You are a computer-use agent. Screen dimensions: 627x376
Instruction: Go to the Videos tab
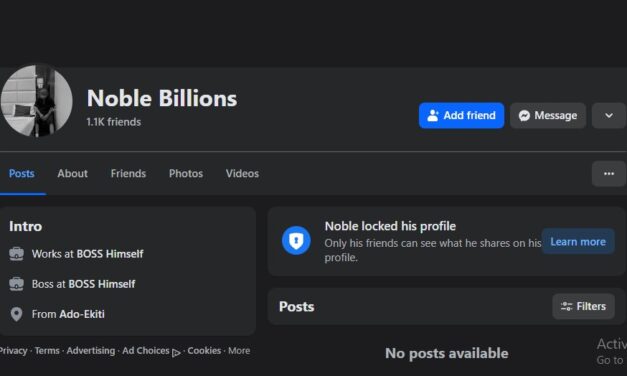pos(242,174)
